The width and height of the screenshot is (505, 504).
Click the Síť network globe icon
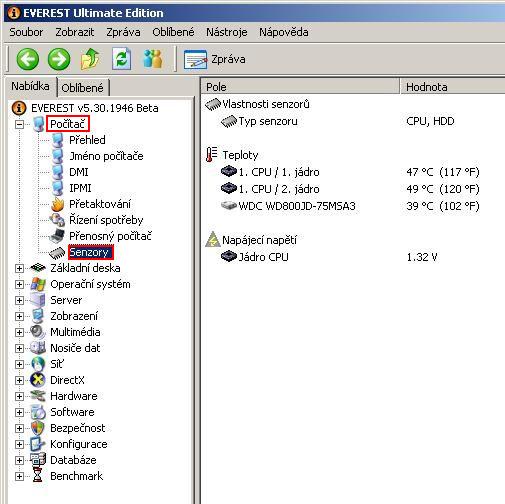tap(38, 364)
